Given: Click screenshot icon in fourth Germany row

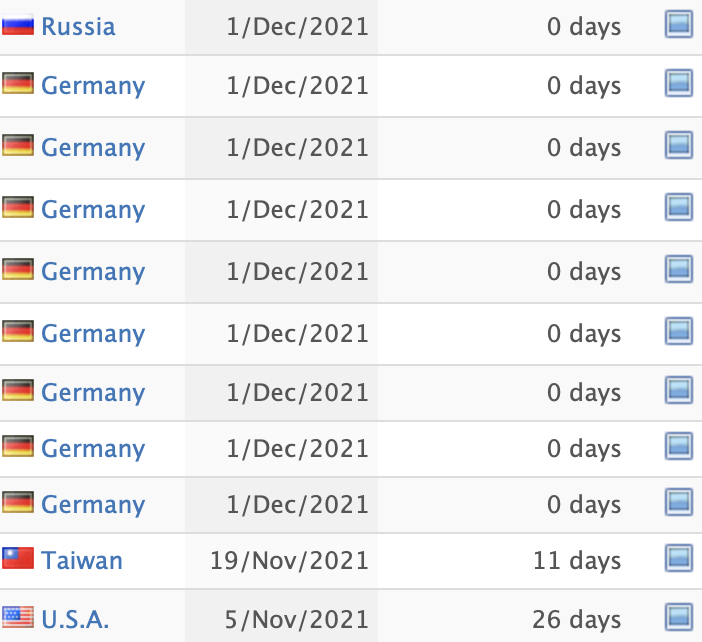Looking at the screenshot, I should (x=679, y=269).
